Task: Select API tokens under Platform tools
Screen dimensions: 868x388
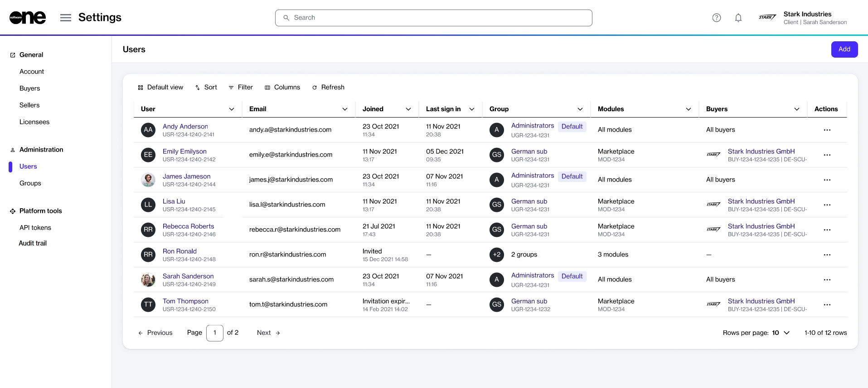Action: tap(35, 228)
